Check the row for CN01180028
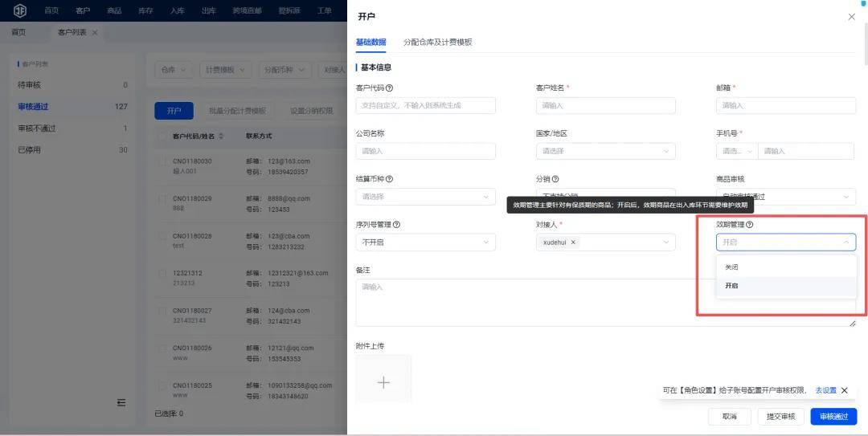The width and height of the screenshot is (868, 436). click(162, 236)
